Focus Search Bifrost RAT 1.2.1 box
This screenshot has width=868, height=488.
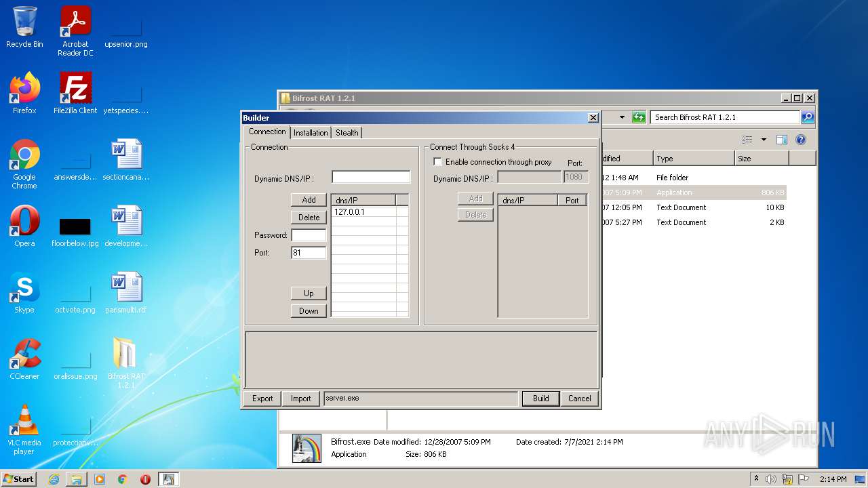click(x=725, y=117)
